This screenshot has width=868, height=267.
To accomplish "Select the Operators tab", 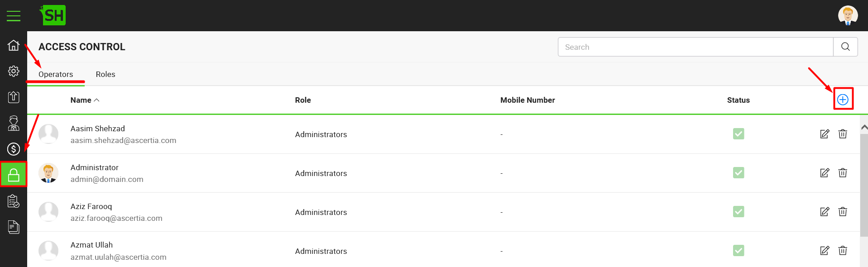I will pos(56,74).
